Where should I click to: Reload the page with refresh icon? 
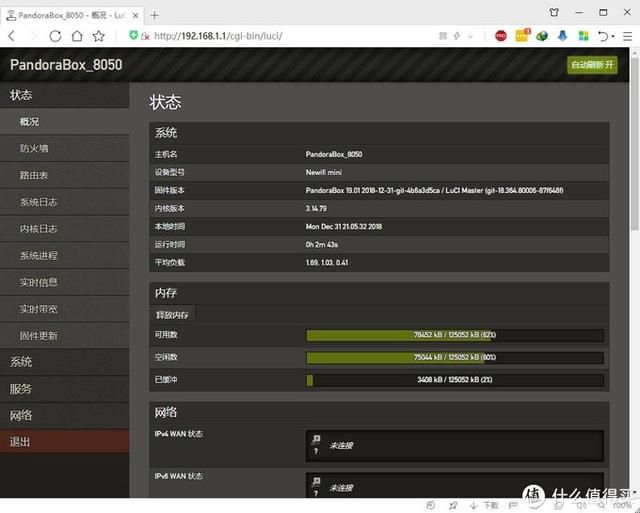[55, 36]
